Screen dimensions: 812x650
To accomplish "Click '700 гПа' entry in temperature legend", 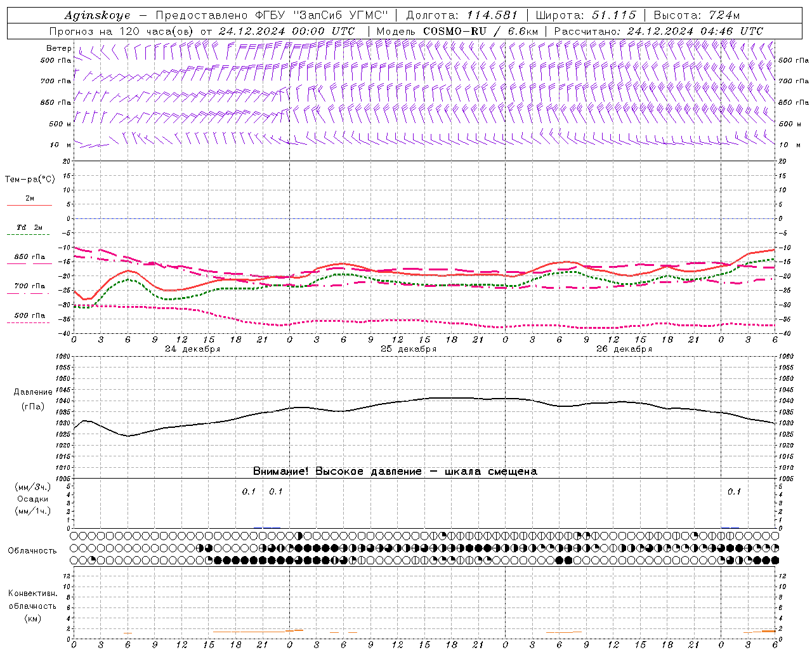I will 30,286.
